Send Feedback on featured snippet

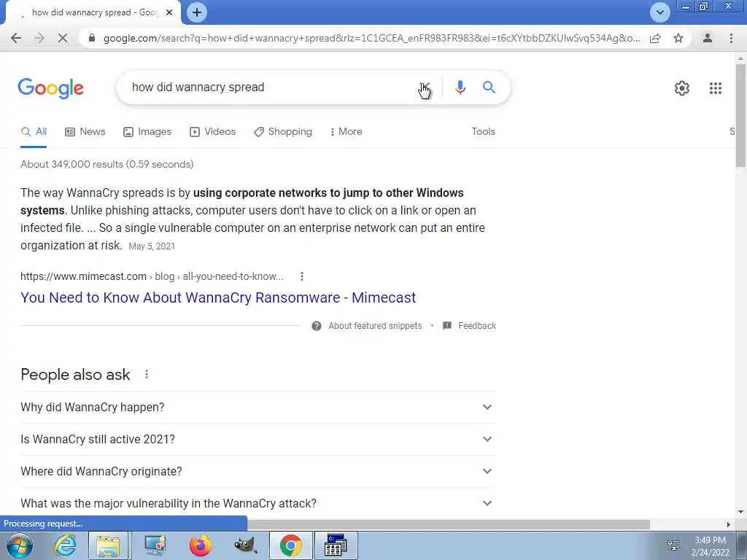pos(469,326)
